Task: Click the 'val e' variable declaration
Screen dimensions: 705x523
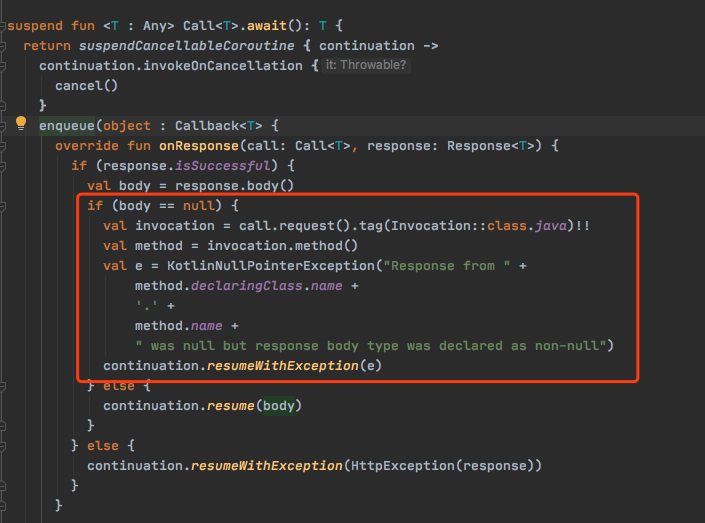Action: click(x=123, y=266)
